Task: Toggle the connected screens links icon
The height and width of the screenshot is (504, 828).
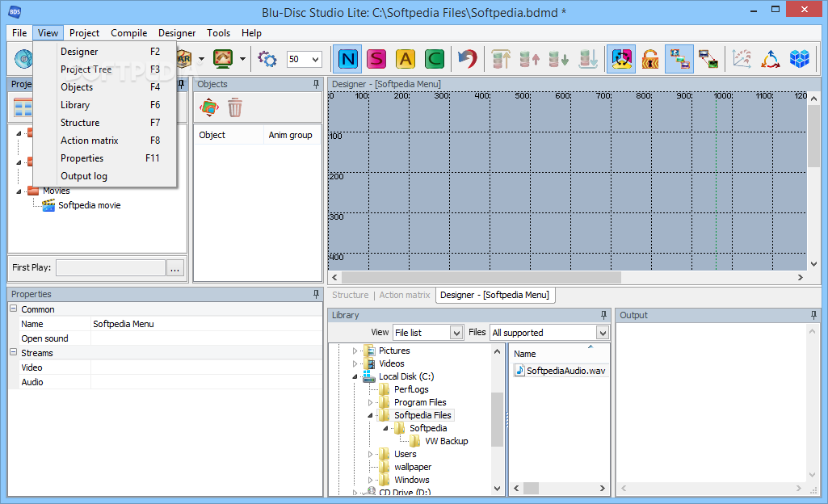Action: [x=679, y=59]
